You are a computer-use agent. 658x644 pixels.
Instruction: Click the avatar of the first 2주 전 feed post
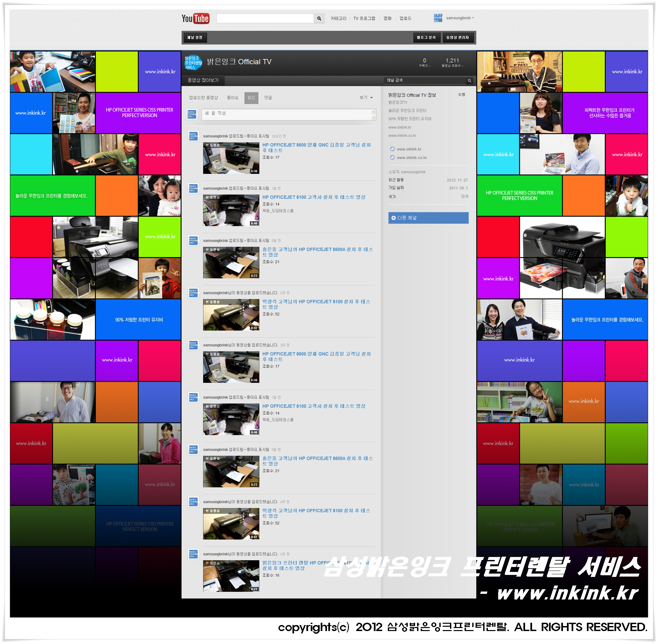[x=193, y=293]
